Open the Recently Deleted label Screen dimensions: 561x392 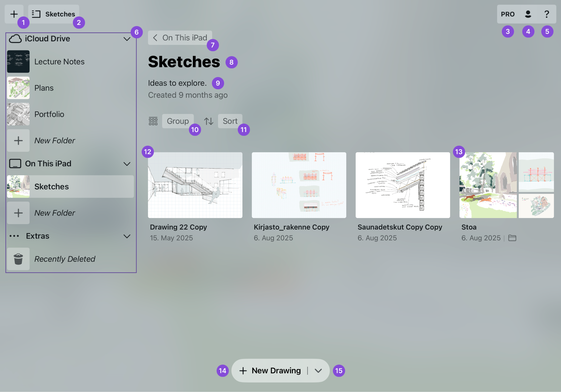[65, 259]
